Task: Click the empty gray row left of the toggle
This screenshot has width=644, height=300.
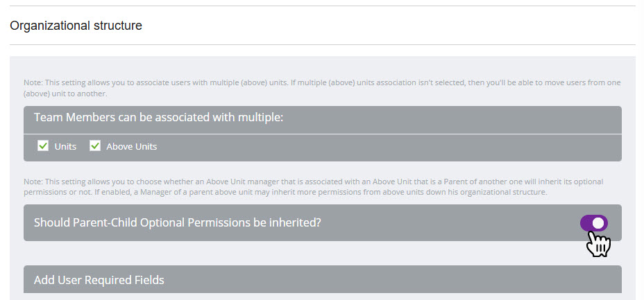Action: (451, 223)
